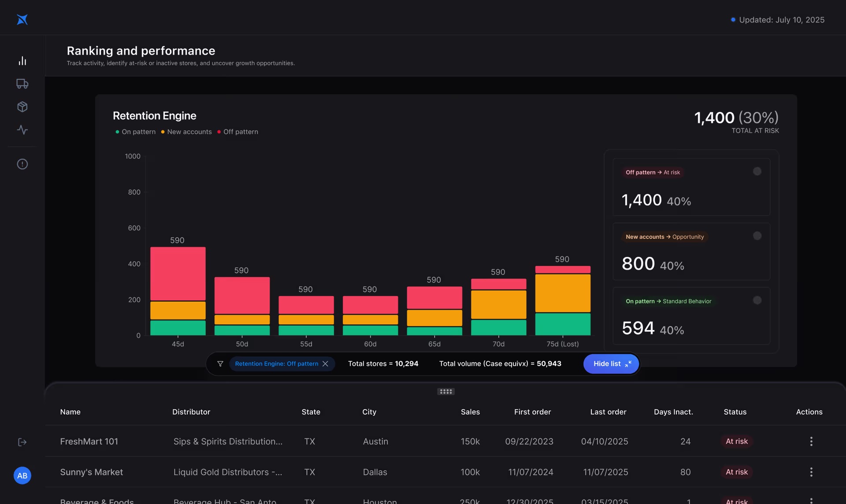Click the At risk status for Sunny's Market
The image size is (846, 504).
[736, 472]
